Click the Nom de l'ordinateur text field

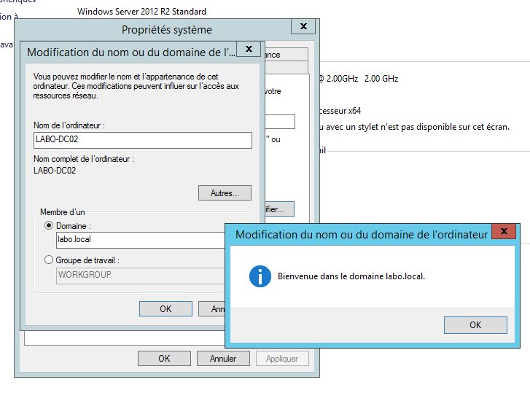point(142,140)
